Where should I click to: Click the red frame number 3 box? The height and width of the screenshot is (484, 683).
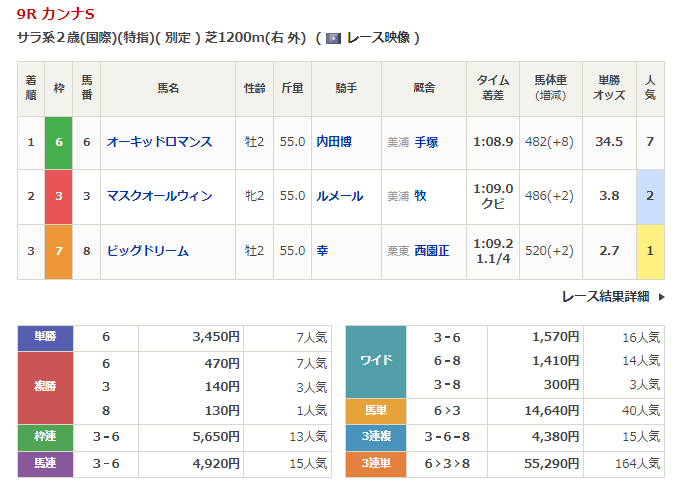(59, 196)
